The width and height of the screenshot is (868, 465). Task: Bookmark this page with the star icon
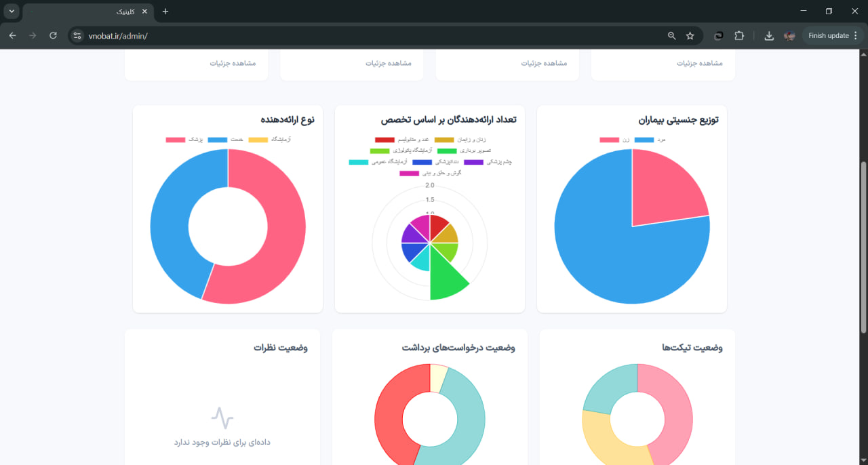coord(690,35)
